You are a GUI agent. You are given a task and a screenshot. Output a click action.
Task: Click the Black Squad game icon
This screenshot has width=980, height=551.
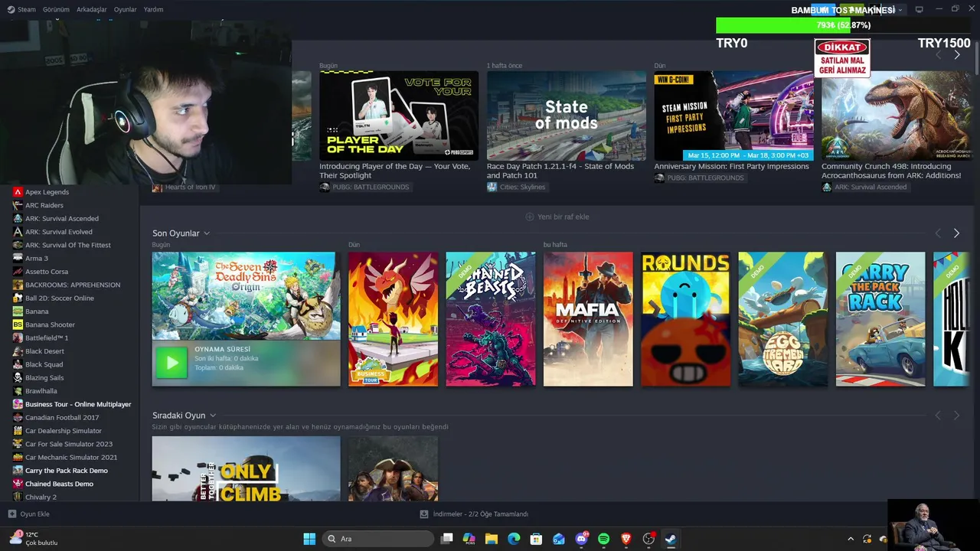point(18,364)
